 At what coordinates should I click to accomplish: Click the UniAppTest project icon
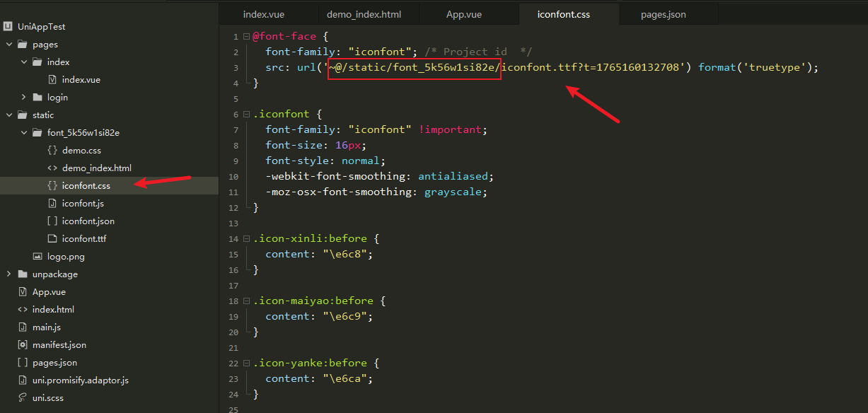pyautogui.click(x=8, y=26)
